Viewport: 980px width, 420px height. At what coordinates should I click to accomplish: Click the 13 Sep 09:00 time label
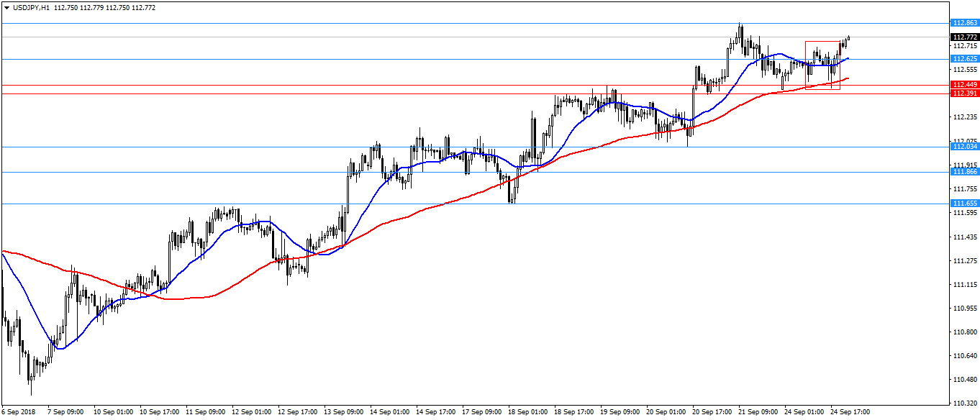[344, 413]
